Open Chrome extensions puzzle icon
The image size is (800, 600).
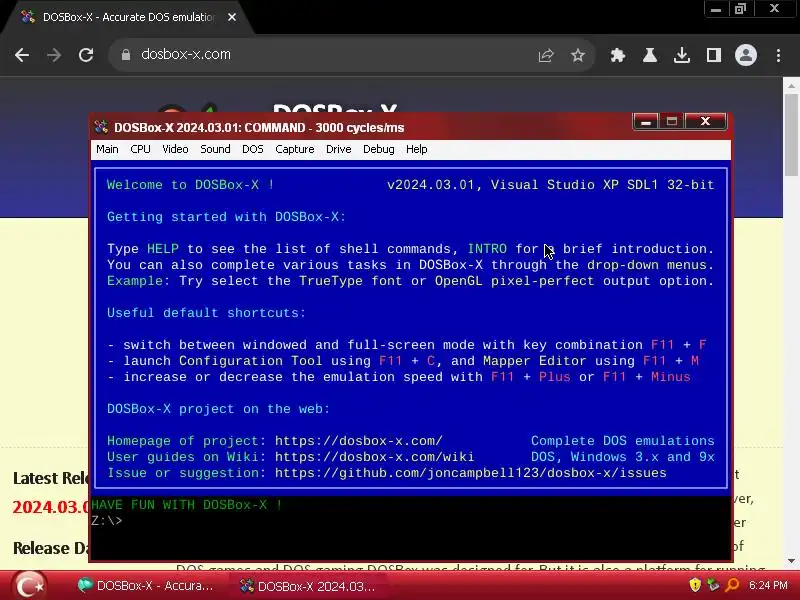pos(618,55)
